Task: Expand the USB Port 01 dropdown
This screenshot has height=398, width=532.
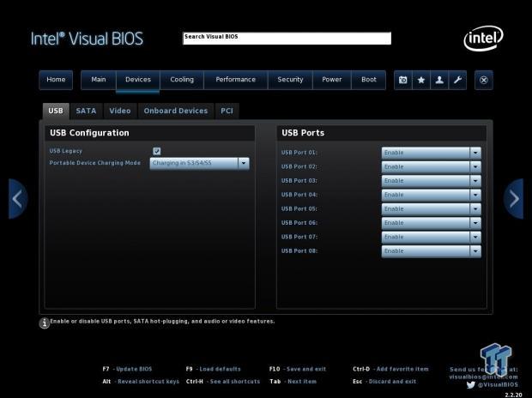Action: [432, 153]
